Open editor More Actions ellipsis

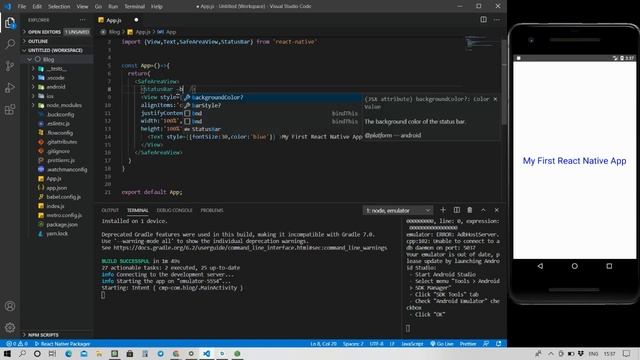tap(497, 20)
